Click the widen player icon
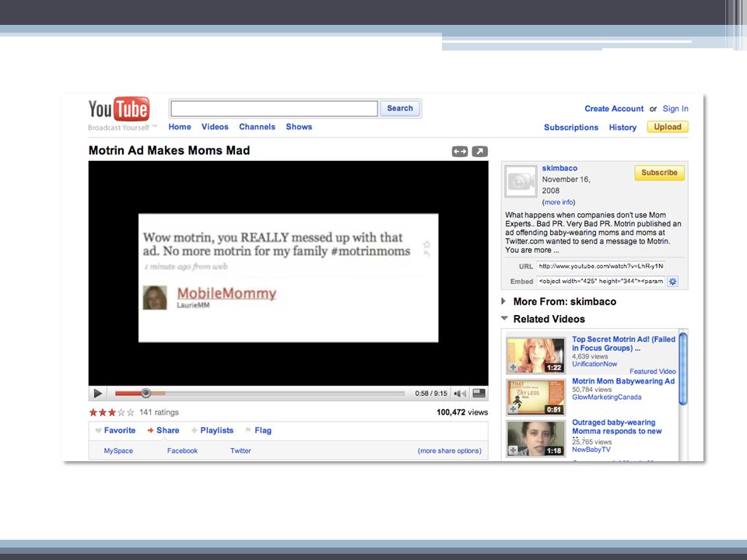The width and height of the screenshot is (747, 560). coord(460,152)
